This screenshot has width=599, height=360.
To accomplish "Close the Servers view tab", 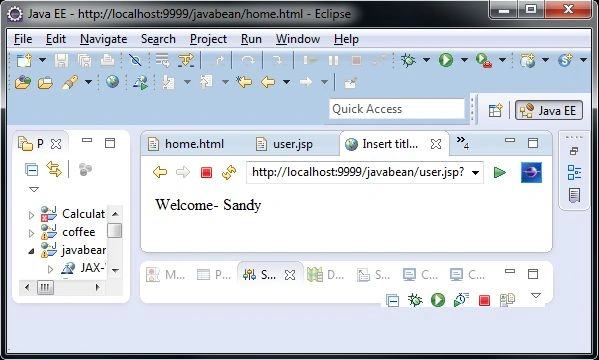I will 290,275.
